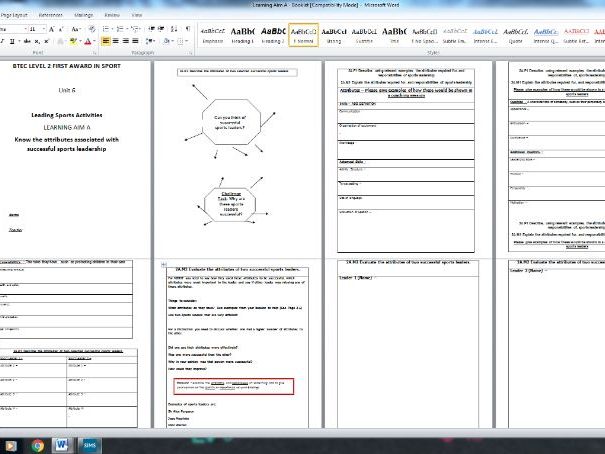Viewport: 605px width, 454px height.
Task: Select Justify alignment
Action: (x=135, y=41)
